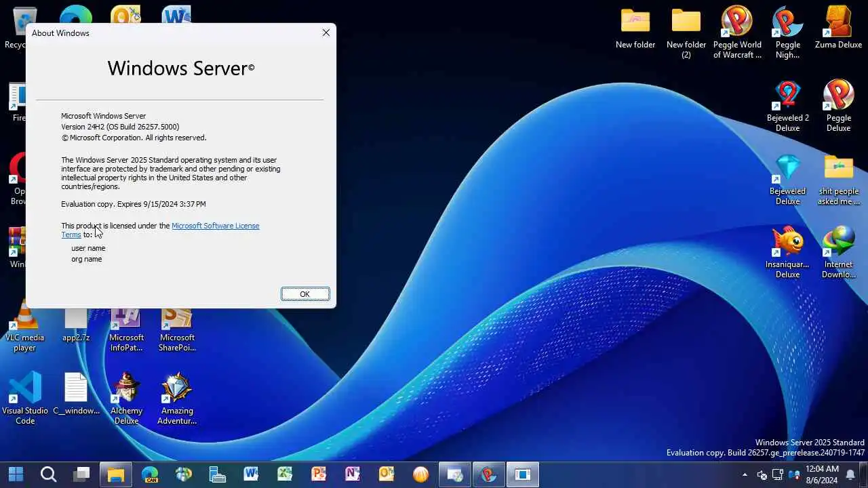Open the notifications bell
The image size is (868, 488).
tap(850, 474)
